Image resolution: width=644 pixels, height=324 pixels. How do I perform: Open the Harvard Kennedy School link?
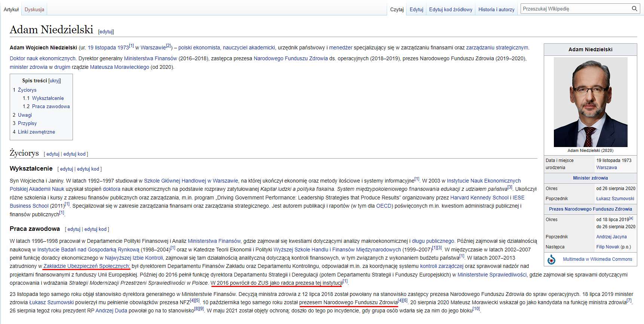pos(479,198)
